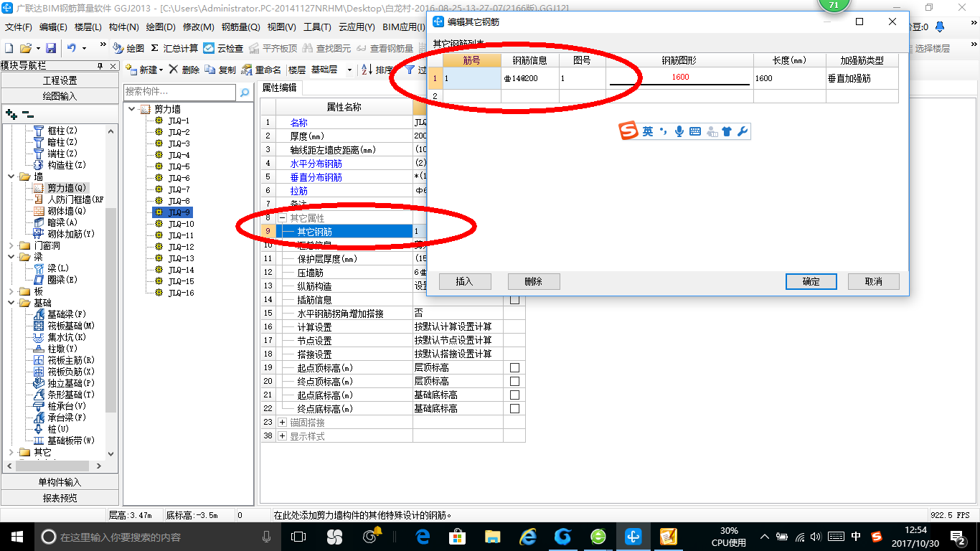Collapse the 梁 tree folder
The width and height of the screenshot is (980, 551).
[11, 257]
